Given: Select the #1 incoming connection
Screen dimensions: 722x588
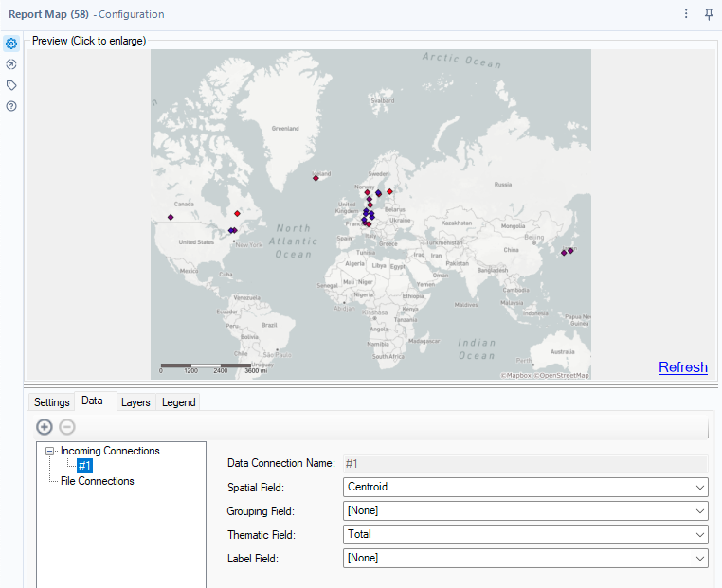Looking at the screenshot, I should tap(84, 466).
